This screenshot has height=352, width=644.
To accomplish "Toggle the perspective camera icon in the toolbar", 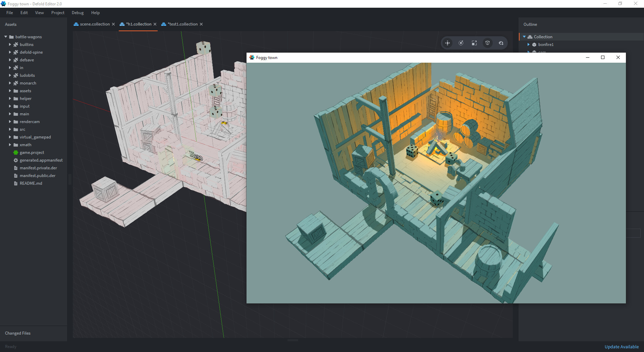I will [487, 43].
